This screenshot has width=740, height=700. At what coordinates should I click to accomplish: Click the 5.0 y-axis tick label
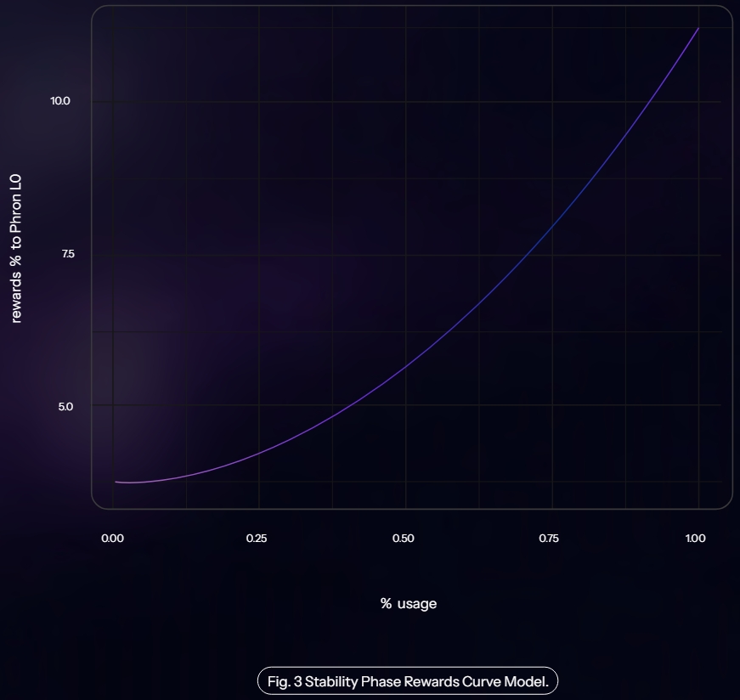(65, 406)
